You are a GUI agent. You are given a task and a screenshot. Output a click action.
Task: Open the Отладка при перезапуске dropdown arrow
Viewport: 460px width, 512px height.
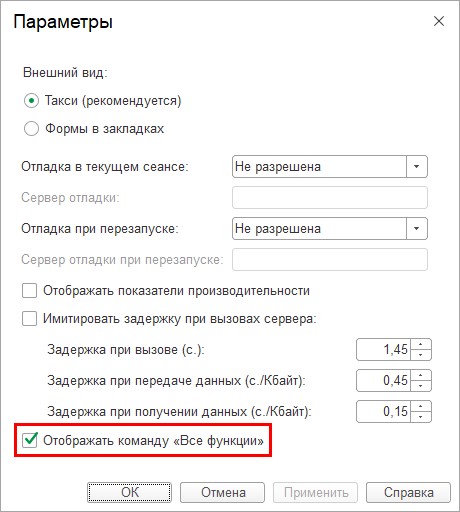tap(417, 228)
